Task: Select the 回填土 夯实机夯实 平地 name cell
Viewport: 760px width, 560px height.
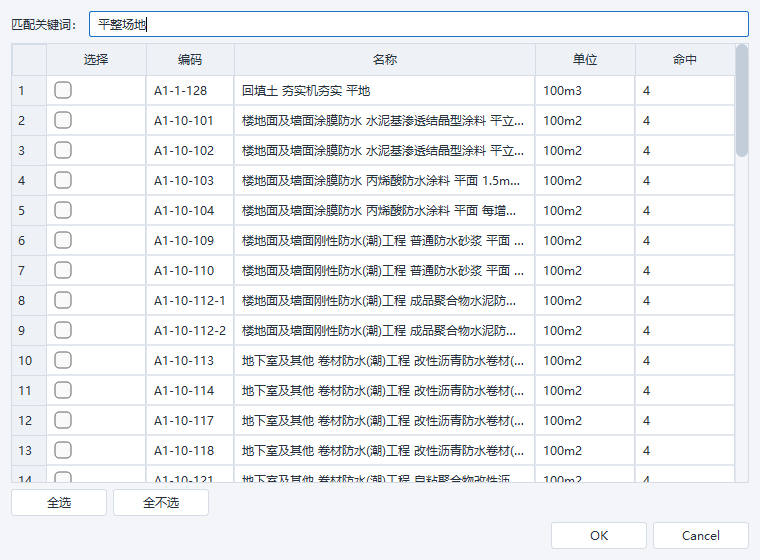Action: [x=384, y=91]
